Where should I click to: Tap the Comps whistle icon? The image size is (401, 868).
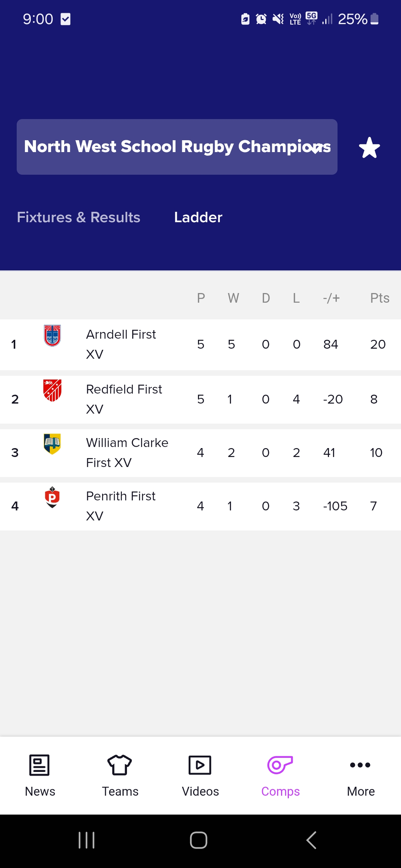point(280,765)
